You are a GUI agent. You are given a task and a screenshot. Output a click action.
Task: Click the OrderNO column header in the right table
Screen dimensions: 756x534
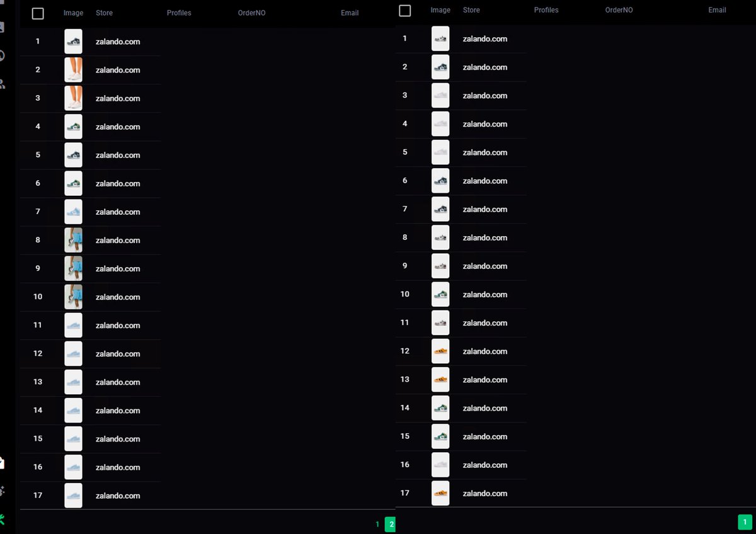pyautogui.click(x=619, y=10)
